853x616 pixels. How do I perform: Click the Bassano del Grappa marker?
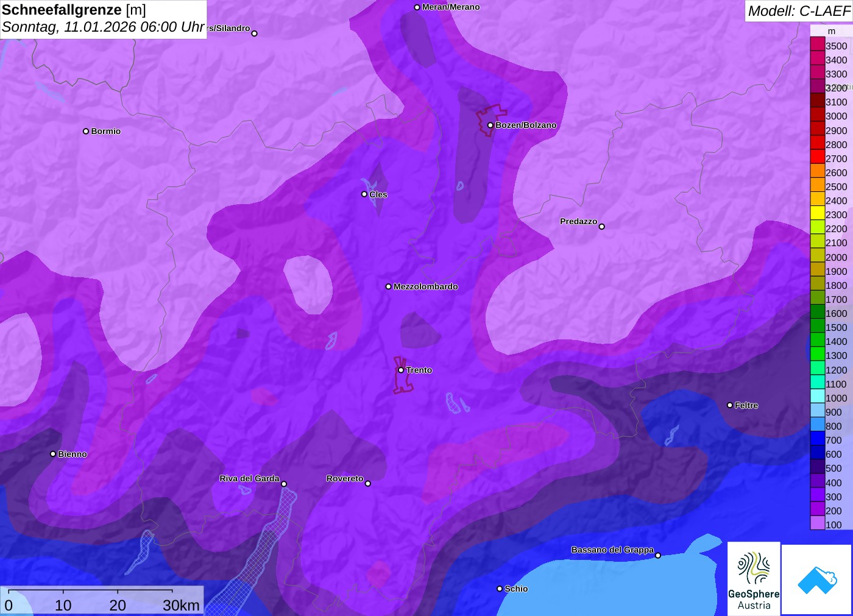pyautogui.click(x=658, y=555)
